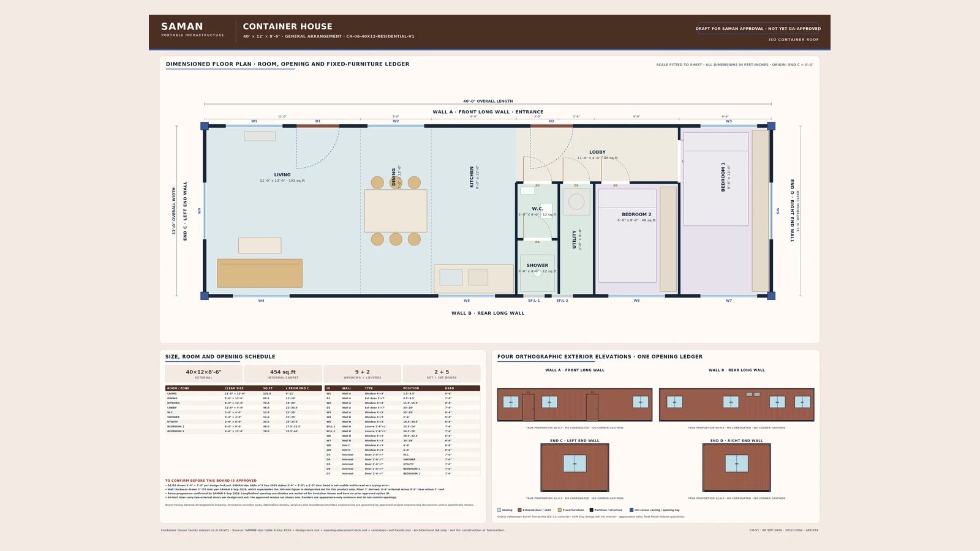Click the 2 + 5 Ext + Int Doors card
This screenshot has width=980, height=551.
pyautogui.click(x=442, y=373)
